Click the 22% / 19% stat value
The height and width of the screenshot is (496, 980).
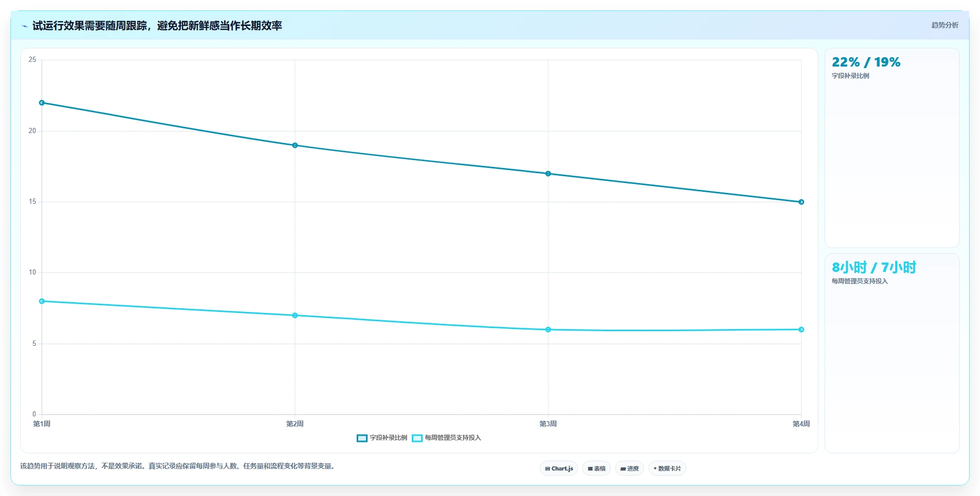click(x=866, y=62)
